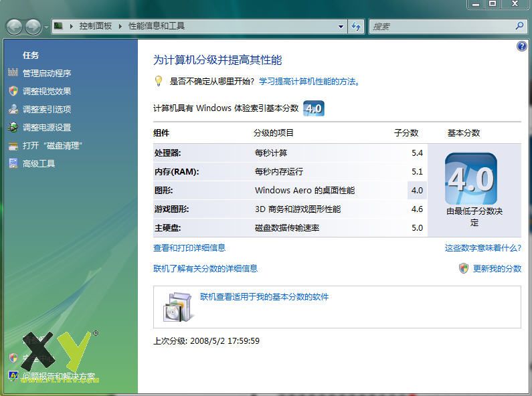Open help with the blue question mark

(521, 46)
